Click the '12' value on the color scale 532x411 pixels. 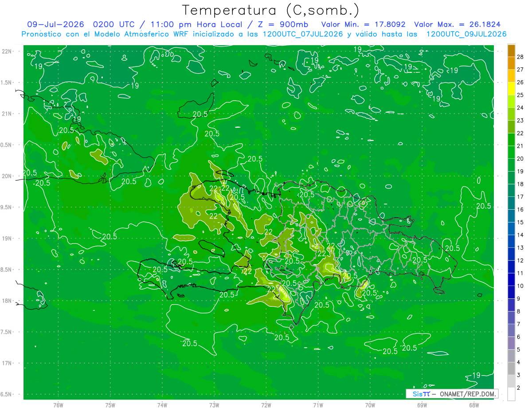(x=521, y=260)
